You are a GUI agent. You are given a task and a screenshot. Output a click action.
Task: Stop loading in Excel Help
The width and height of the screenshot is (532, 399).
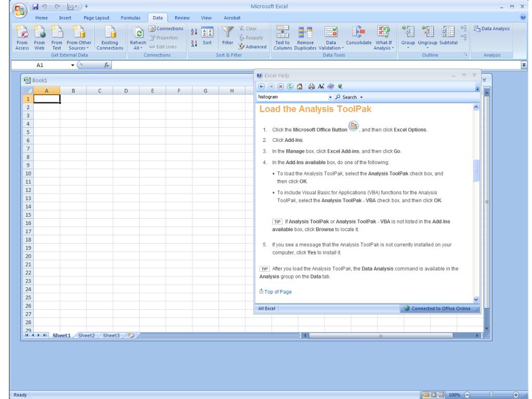[x=280, y=87]
